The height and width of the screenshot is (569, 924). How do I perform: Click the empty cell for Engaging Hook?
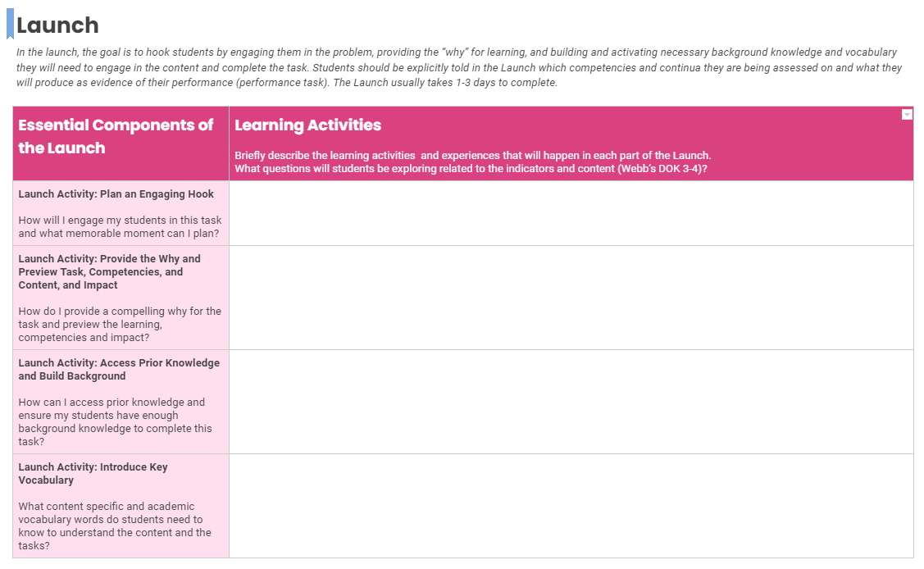[x=571, y=213]
